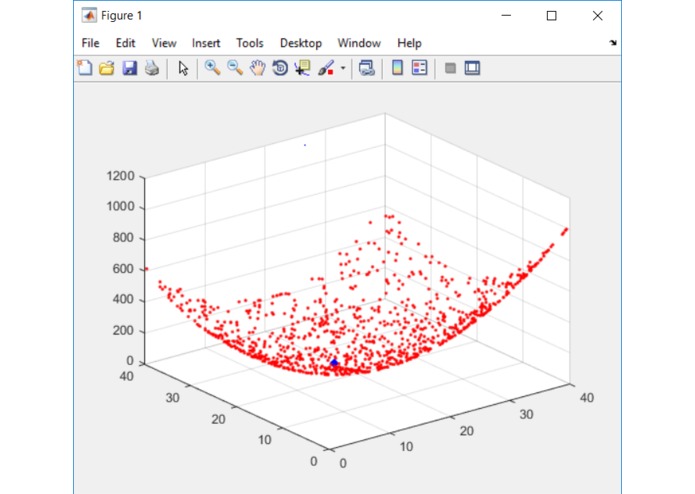Expand the Brush color dropdown arrow
The height and width of the screenshot is (494, 695).
click(x=343, y=68)
